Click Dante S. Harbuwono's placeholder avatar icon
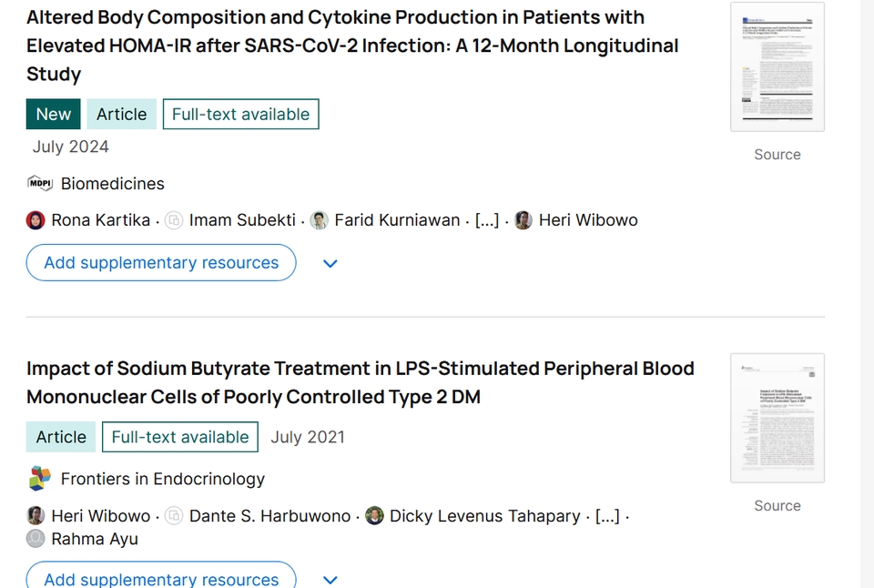Screen dimensions: 874x588 (174, 516)
